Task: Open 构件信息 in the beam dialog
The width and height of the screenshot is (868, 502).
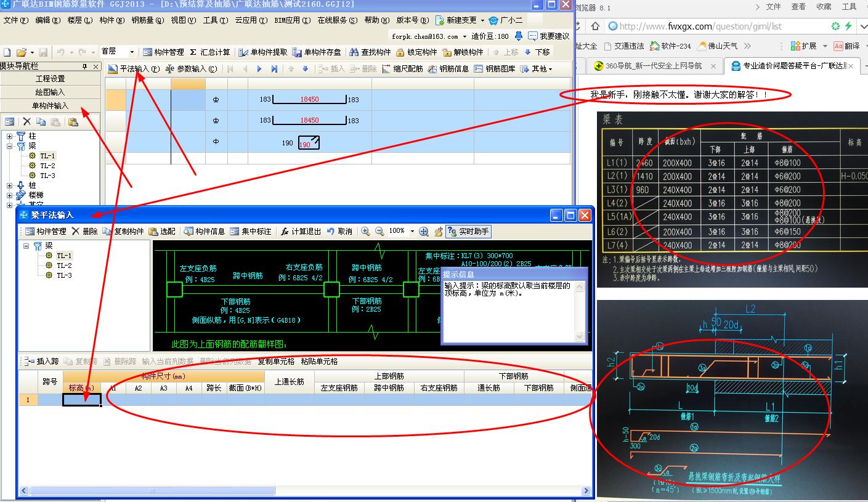Action: point(204,232)
